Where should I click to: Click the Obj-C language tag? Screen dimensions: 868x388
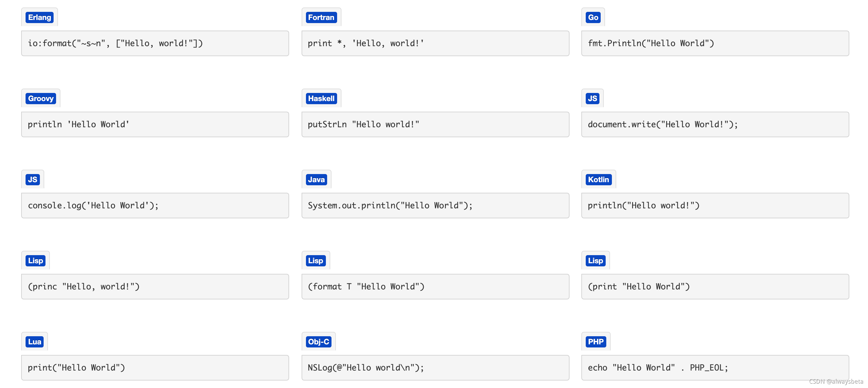[318, 342]
